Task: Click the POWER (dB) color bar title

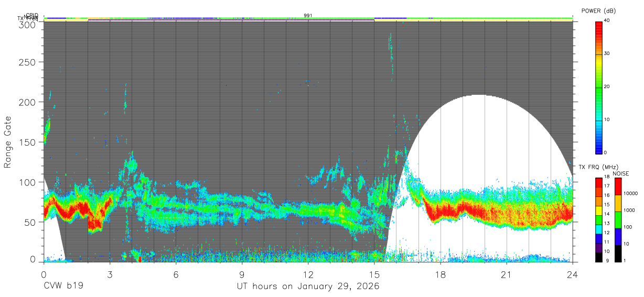Action: pyautogui.click(x=598, y=10)
